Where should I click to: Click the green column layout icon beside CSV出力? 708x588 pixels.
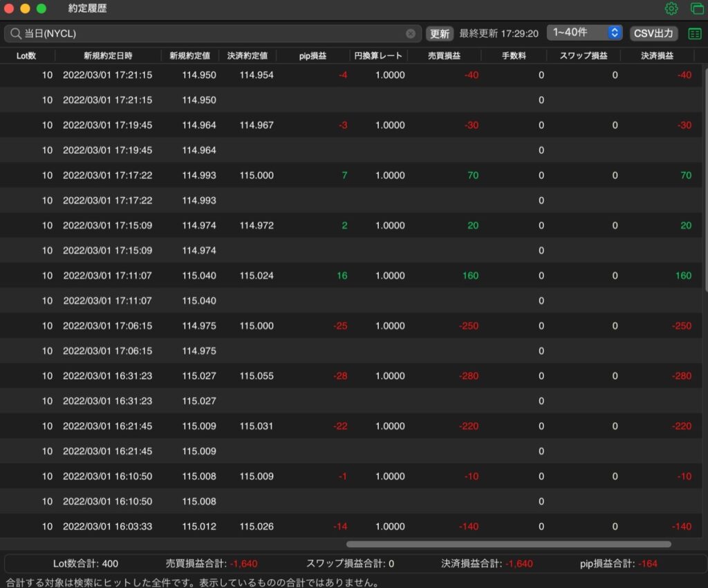point(694,33)
